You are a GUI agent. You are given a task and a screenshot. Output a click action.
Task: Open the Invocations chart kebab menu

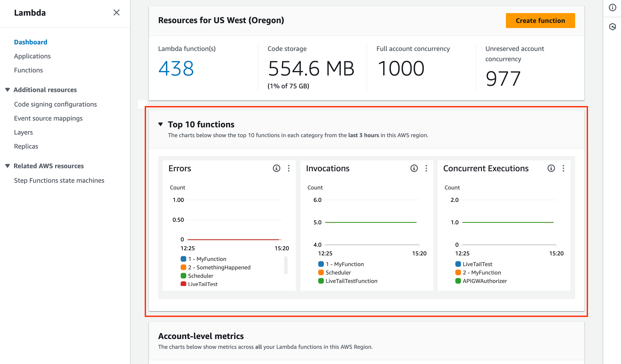tap(426, 169)
